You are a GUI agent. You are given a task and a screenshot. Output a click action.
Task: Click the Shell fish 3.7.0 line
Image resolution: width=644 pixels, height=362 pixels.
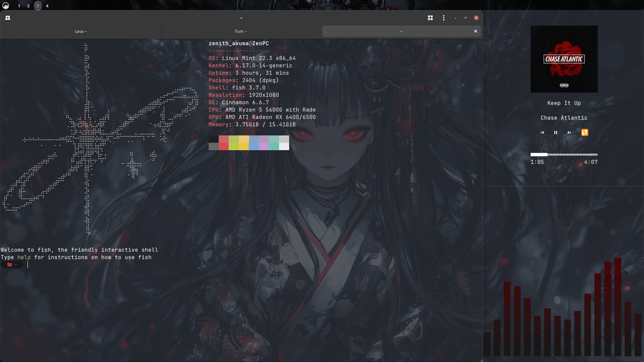(x=237, y=87)
